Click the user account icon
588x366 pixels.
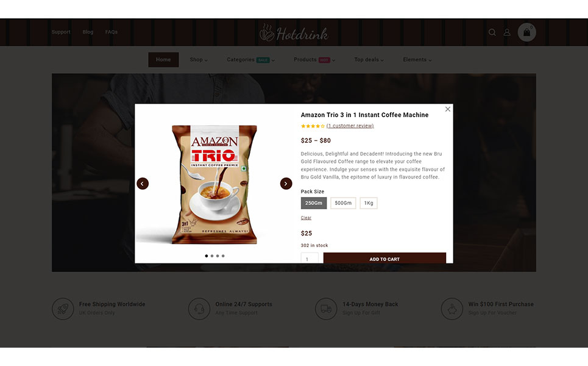click(x=506, y=32)
